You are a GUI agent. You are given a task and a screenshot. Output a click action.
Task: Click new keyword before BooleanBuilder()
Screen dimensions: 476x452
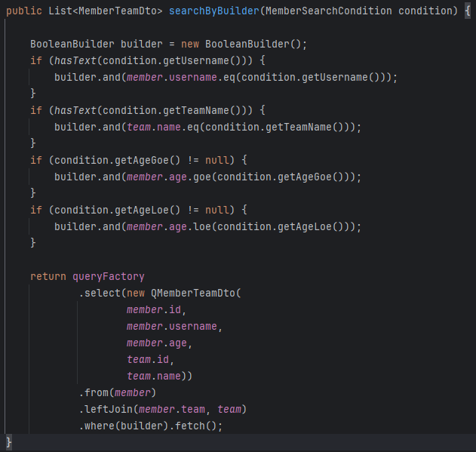pos(190,44)
